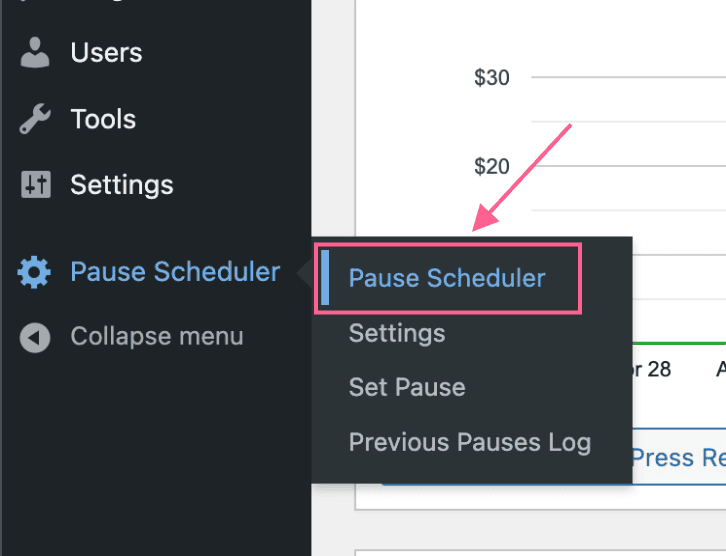Viewport: 726px width, 556px height.
Task: Click the Settings sliders icon in sidebar
Action: click(36, 185)
